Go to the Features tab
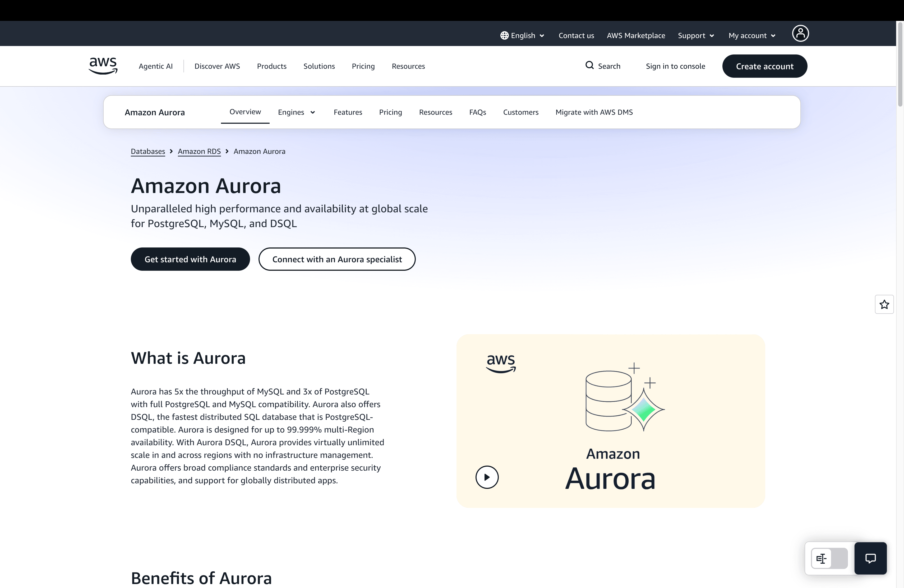This screenshot has width=904, height=588. click(348, 112)
